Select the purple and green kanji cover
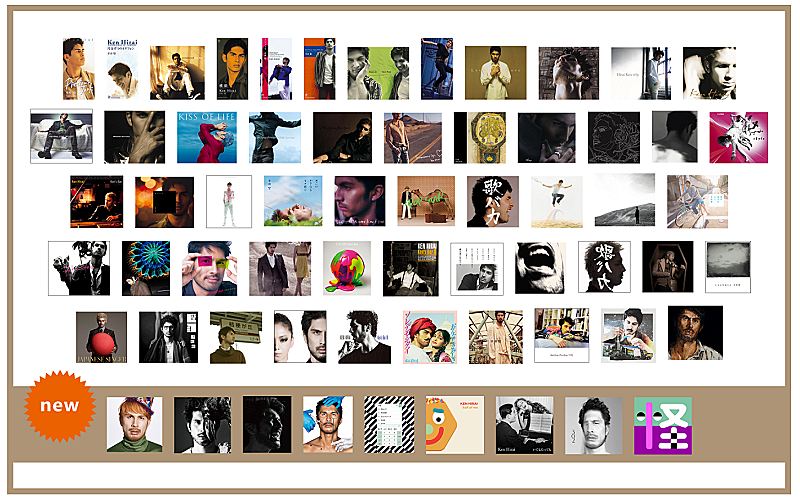The width and height of the screenshot is (800, 501). pos(662,425)
